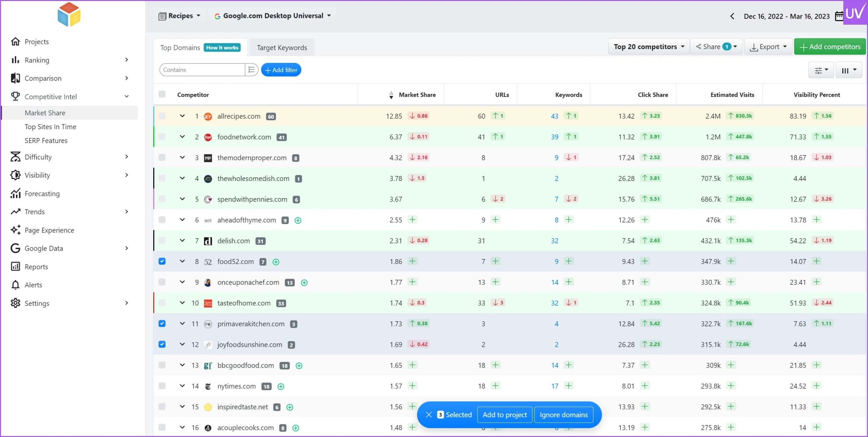
Task: Uncheck the food52.com row checkbox
Action: pyautogui.click(x=162, y=261)
